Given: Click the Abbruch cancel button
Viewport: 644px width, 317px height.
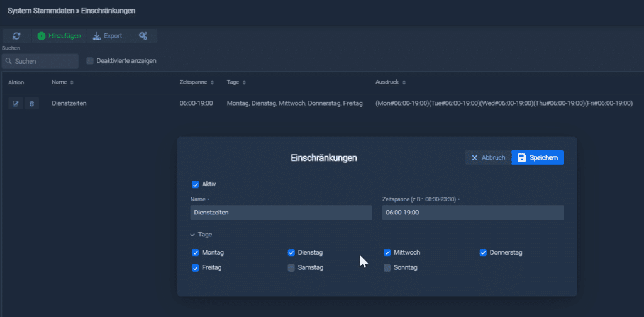Looking at the screenshot, I should [x=488, y=158].
